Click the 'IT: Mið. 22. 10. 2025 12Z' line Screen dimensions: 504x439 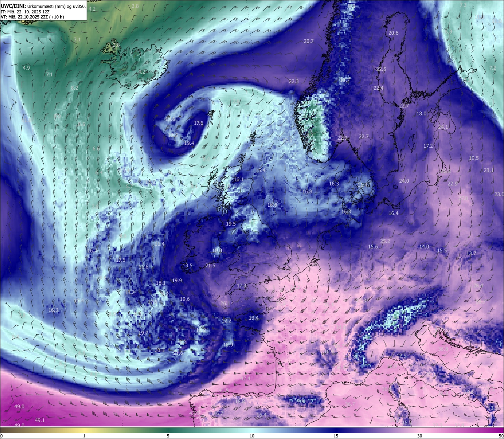(x=26, y=12)
